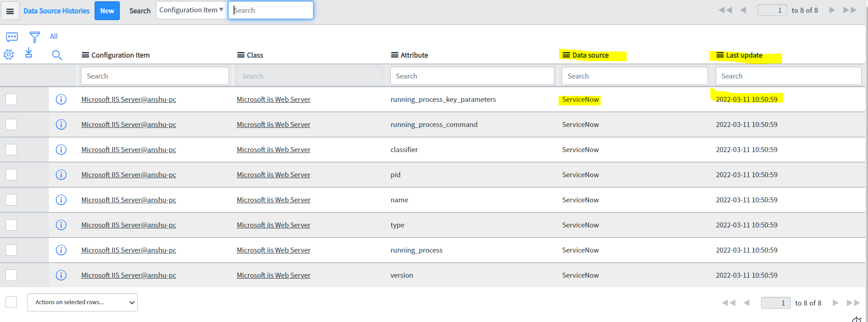Open the Configuration Item search field dropdown
The width and height of the screenshot is (868, 322).
click(x=192, y=10)
